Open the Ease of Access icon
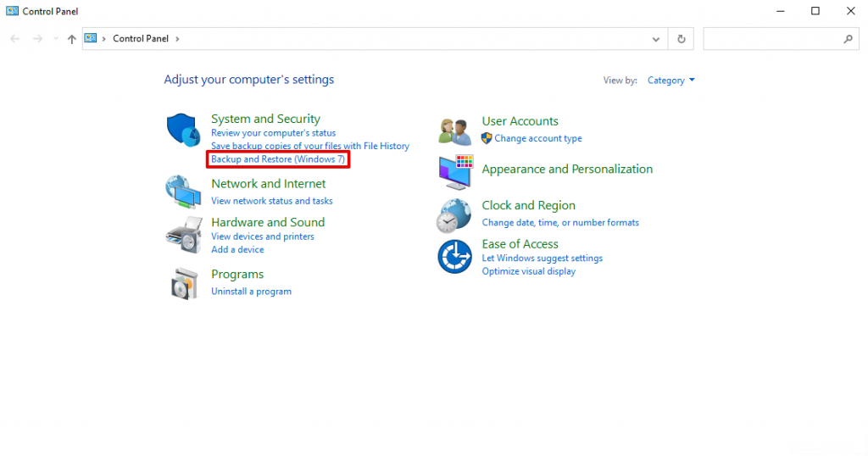This screenshot has width=868, height=456. (454, 257)
